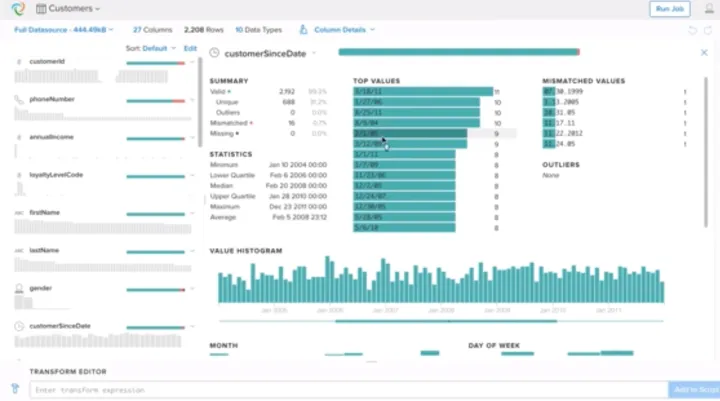Click the Customers dataset table icon
Image resolution: width=720 pixels, height=401 pixels.
[x=40, y=9]
